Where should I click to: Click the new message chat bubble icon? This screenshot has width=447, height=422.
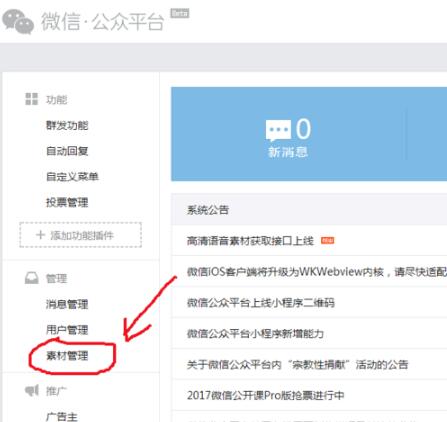[x=278, y=130]
